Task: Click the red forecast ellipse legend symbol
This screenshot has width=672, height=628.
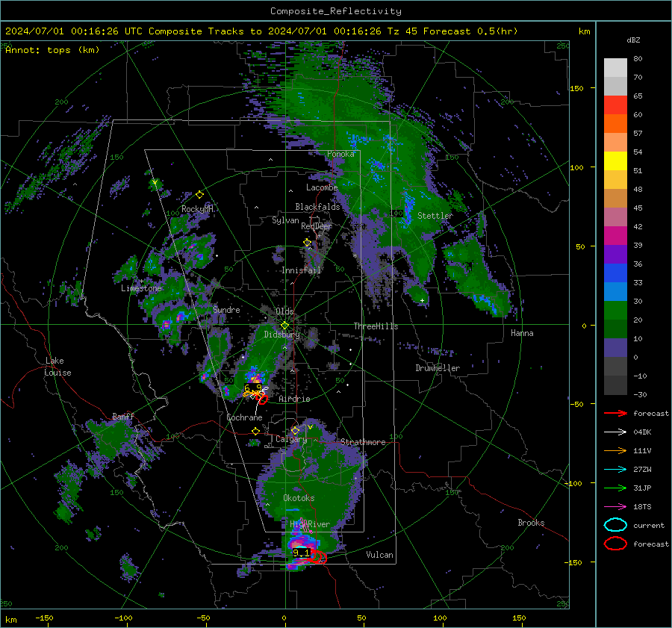Action: coord(615,544)
